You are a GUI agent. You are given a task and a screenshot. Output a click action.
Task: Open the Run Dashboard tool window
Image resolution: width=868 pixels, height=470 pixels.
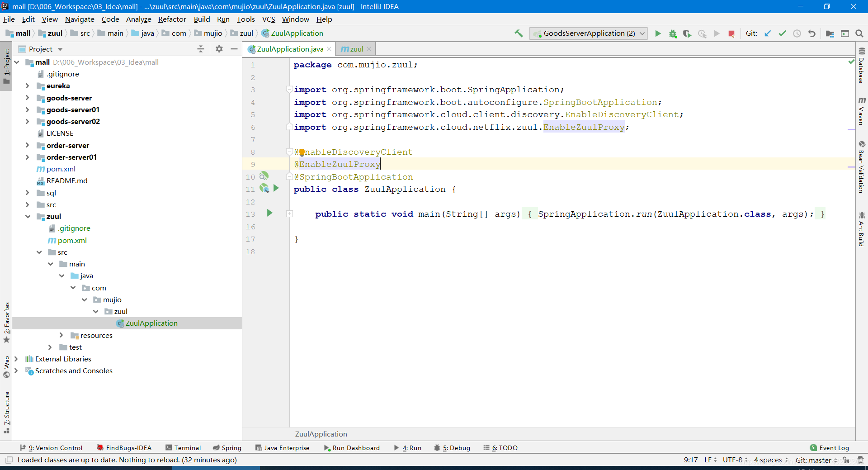(x=352, y=448)
